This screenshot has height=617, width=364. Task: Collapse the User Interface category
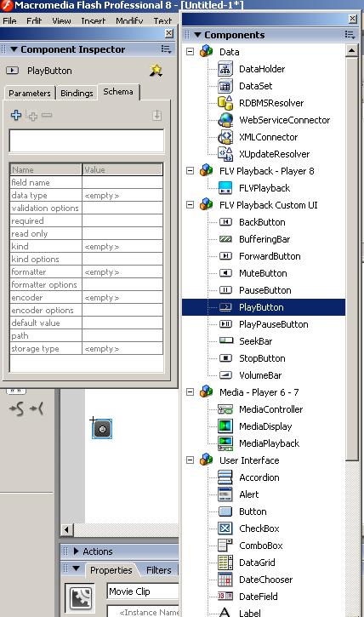coord(191,460)
